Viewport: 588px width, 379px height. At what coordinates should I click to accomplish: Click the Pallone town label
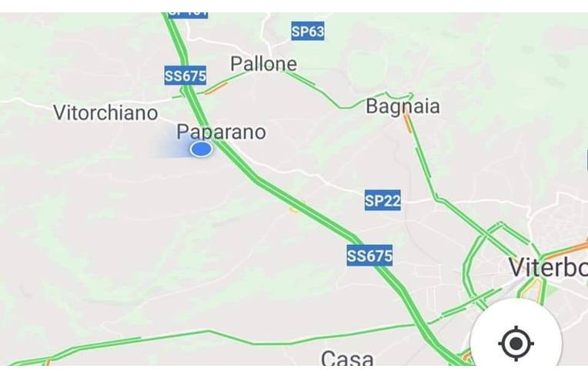(264, 64)
